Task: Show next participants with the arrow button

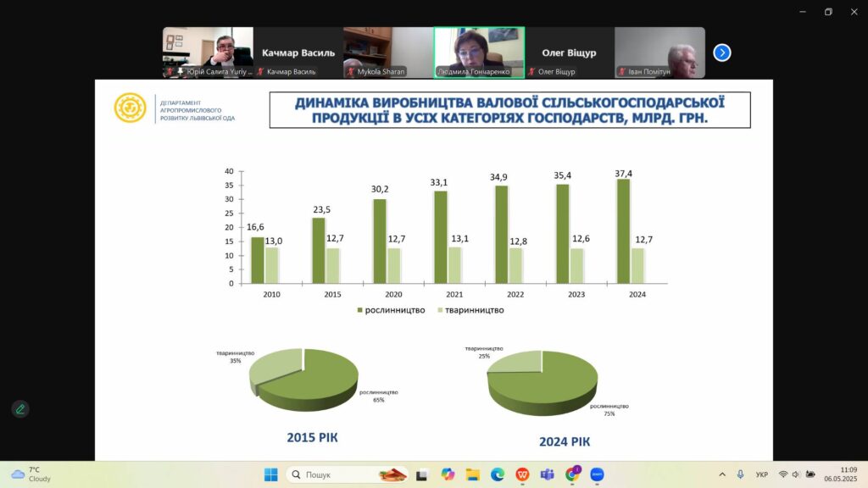Action: [721, 53]
